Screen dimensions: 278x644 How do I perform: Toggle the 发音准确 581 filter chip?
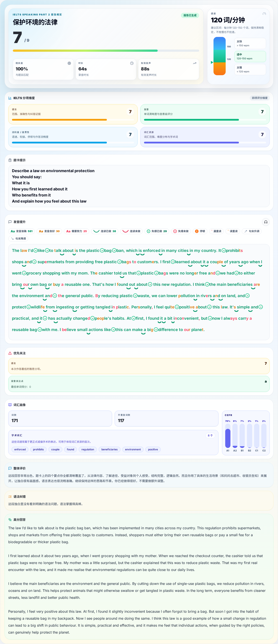[x=22, y=231]
